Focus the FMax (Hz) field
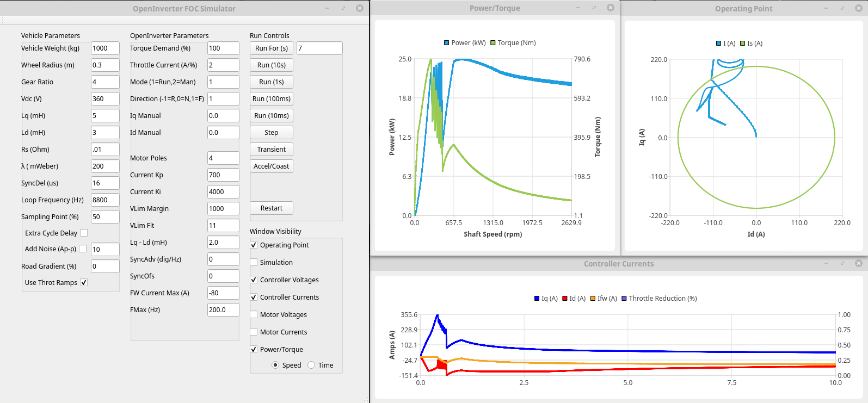868x403 pixels. (223, 310)
